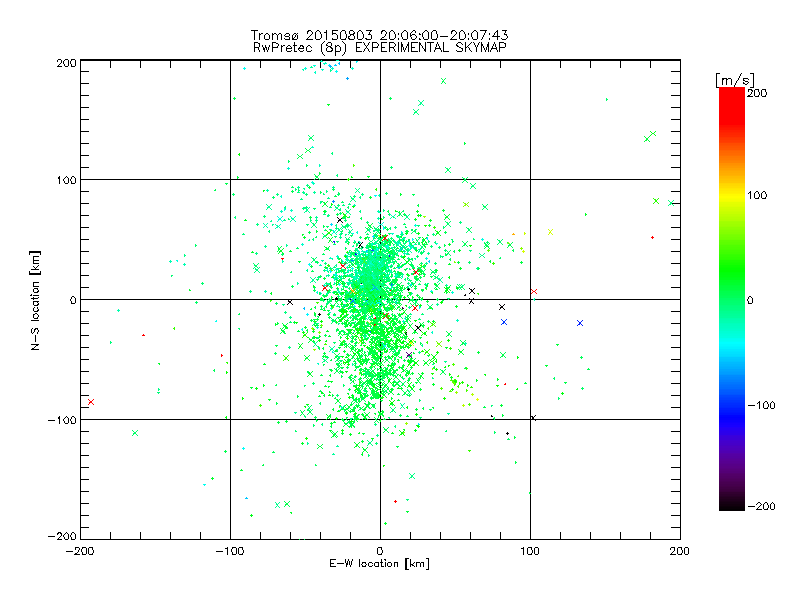The width and height of the screenshot is (800, 600).
Task: Click the E-W axis tick label '-200'
Action: [x=80, y=551]
